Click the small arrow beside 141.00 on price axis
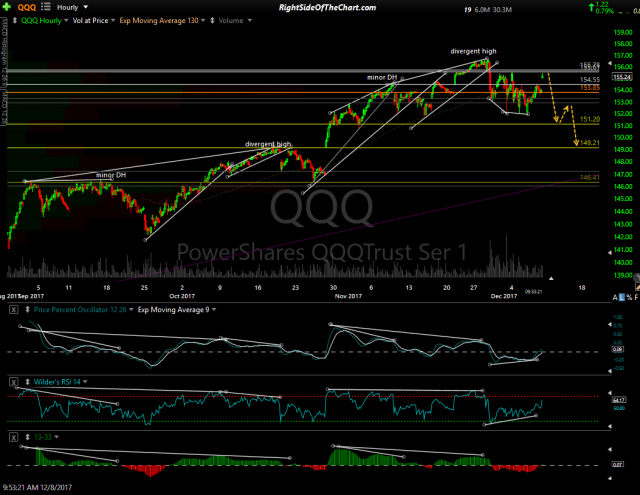 point(610,253)
